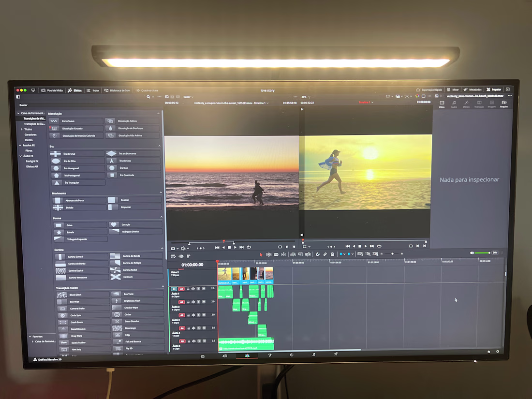Collapse the Áudio FX tree
Screen dimensions: 532x399
21,156
